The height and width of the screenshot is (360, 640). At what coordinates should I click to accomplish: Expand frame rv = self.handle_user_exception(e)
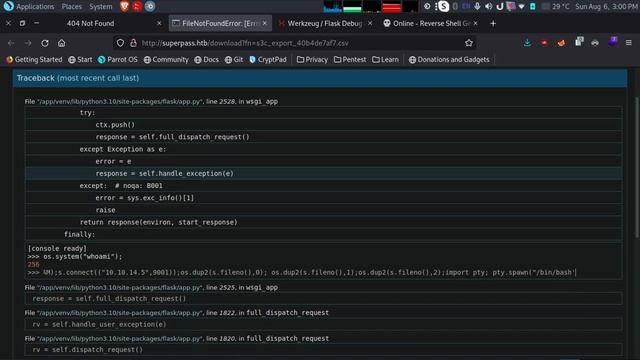point(324,324)
